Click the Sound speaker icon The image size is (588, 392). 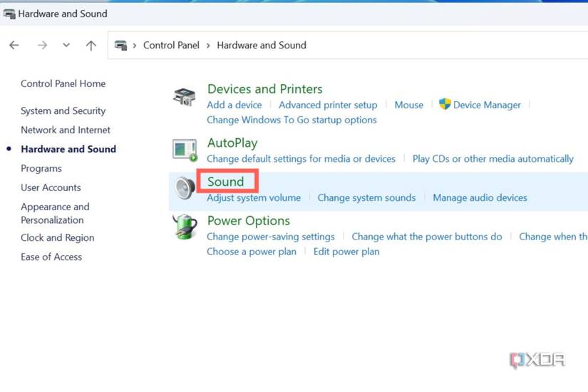(x=185, y=188)
